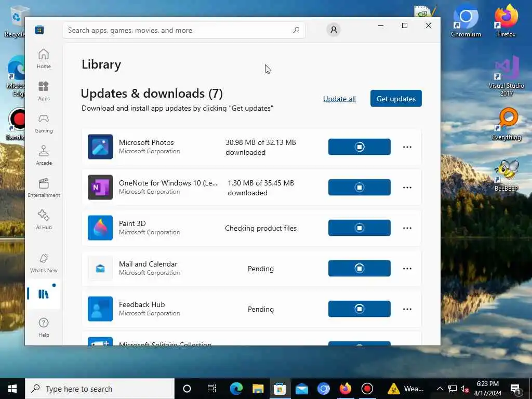Click 1.30 MB of 35.45 MB status
Viewport: 532px width, 399px height.
pyautogui.click(x=261, y=188)
